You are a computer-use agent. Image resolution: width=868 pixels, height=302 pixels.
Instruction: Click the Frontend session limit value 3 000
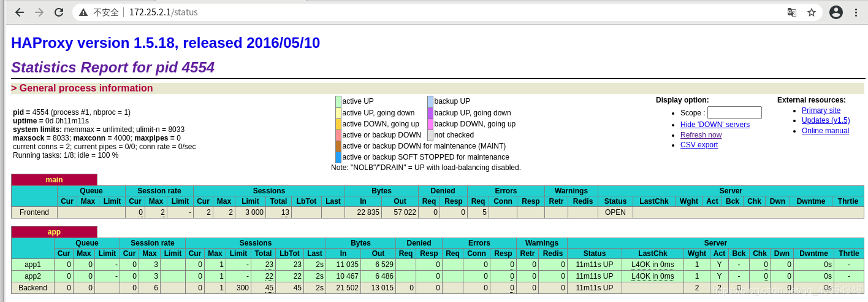coord(254,212)
